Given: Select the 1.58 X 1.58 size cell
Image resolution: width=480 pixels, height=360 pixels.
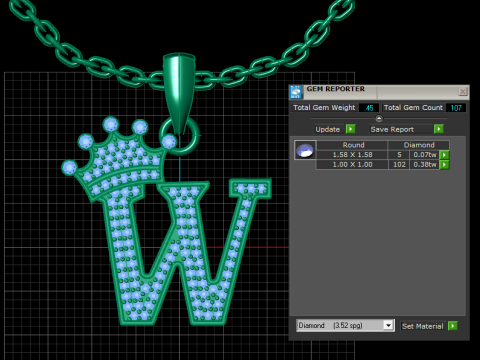Looking at the screenshot, I should (352, 155).
